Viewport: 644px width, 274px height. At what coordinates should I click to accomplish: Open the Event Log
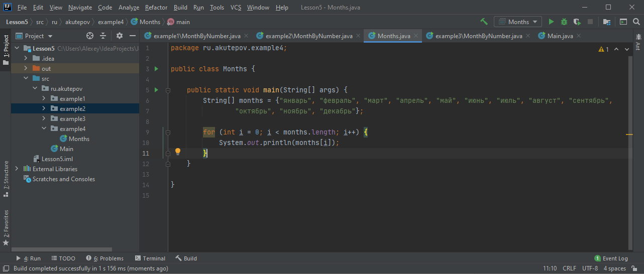coord(611,258)
